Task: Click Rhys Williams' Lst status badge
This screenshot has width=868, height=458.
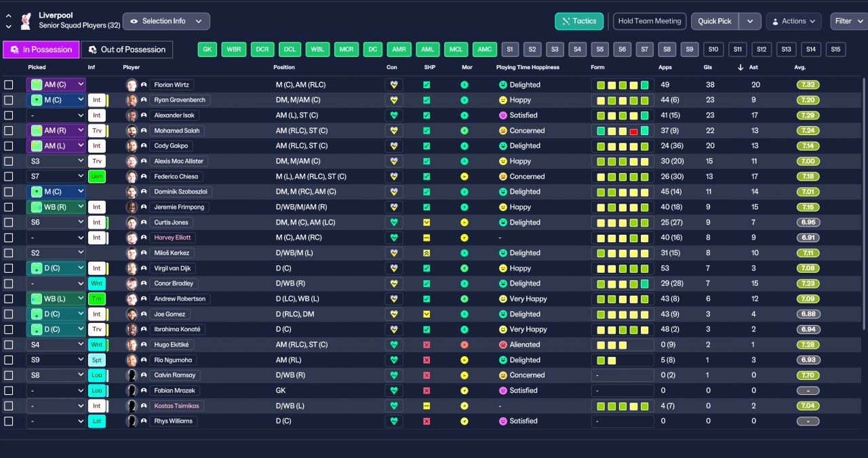Action: click(x=97, y=421)
